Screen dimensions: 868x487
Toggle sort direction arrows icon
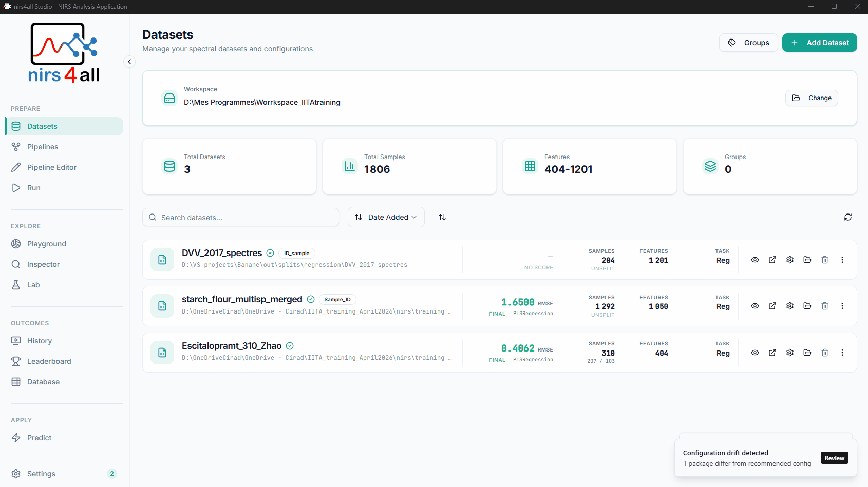(x=442, y=217)
